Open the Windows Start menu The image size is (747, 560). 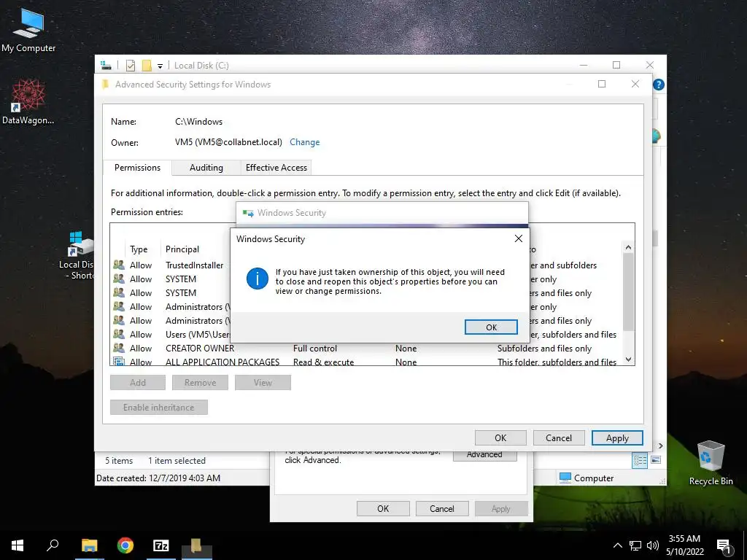pyautogui.click(x=18, y=545)
